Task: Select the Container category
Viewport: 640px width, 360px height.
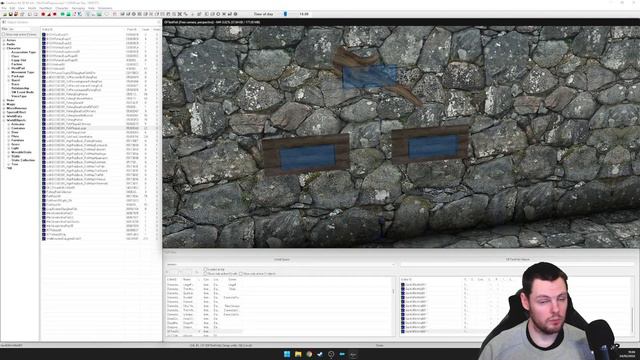Action: click(x=18, y=128)
